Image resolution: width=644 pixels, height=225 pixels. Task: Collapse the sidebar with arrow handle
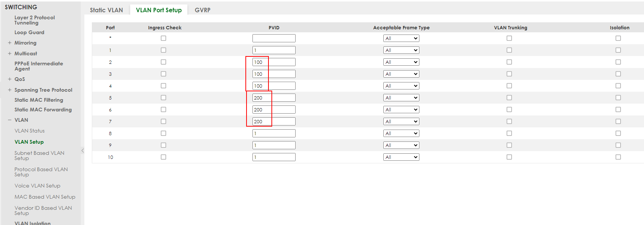click(x=83, y=150)
